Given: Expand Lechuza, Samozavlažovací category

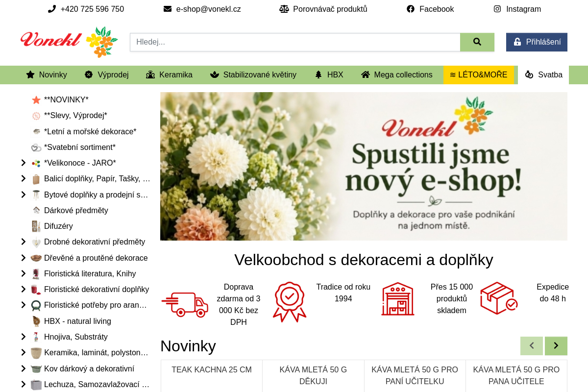Looking at the screenshot, I should pos(23,384).
